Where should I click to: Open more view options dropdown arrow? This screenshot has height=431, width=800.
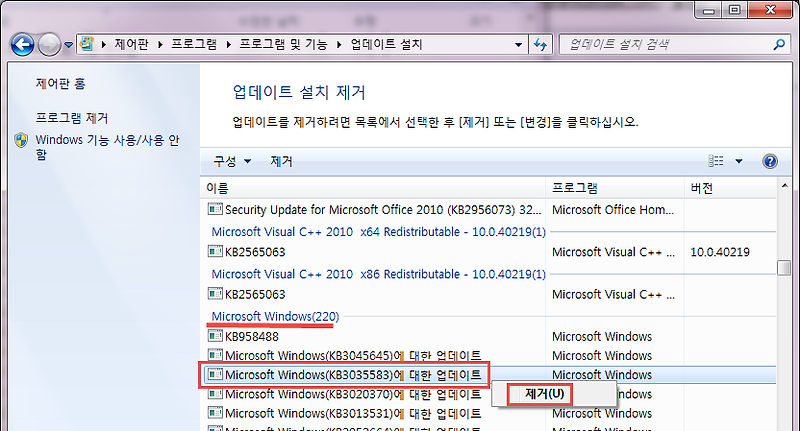738,162
